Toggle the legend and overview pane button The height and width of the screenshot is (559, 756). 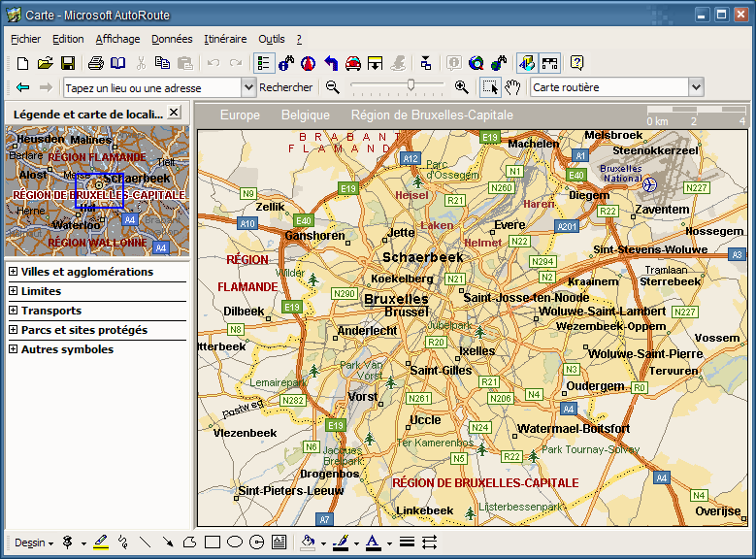[x=264, y=63]
